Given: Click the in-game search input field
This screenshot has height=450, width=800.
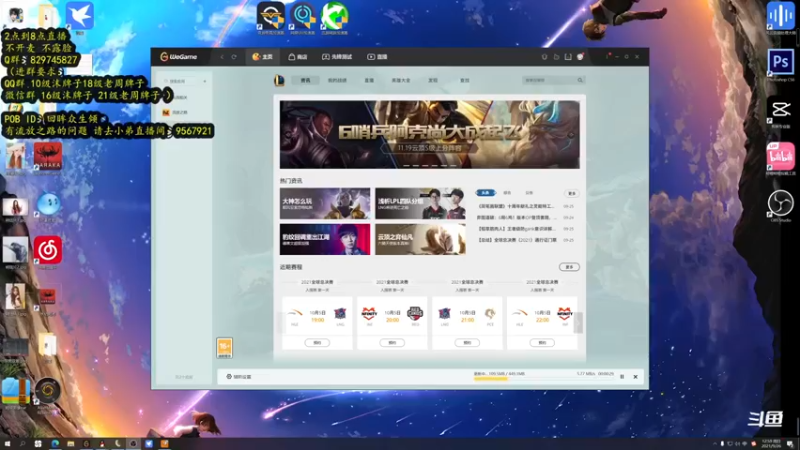Looking at the screenshot, I should click(550, 80).
